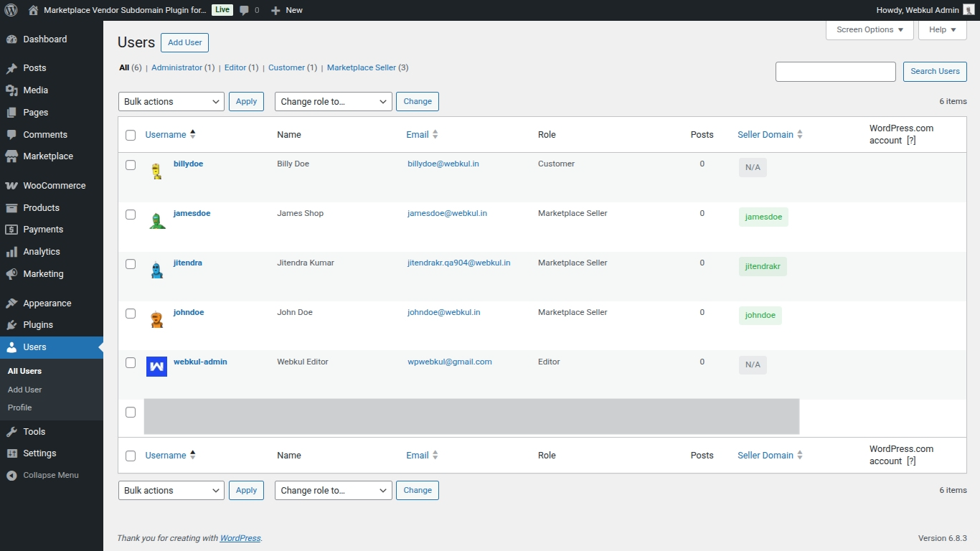This screenshot has height=551, width=980.
Task: Select the Media library icon
Action: (12, 90)
